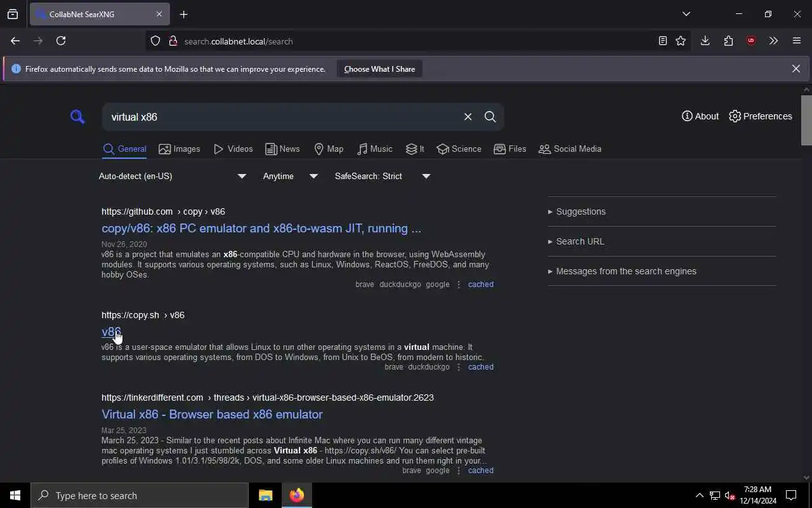The height and width of the screenshot is (508, 812).
Task: Open Virtual x86 Browser based emulator result
Action: 212,414
